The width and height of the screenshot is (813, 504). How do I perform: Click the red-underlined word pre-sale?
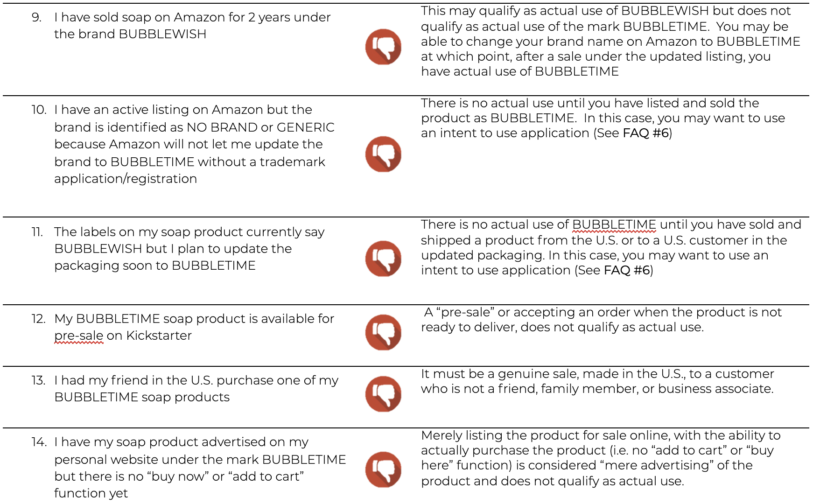[x=78, y=336]
